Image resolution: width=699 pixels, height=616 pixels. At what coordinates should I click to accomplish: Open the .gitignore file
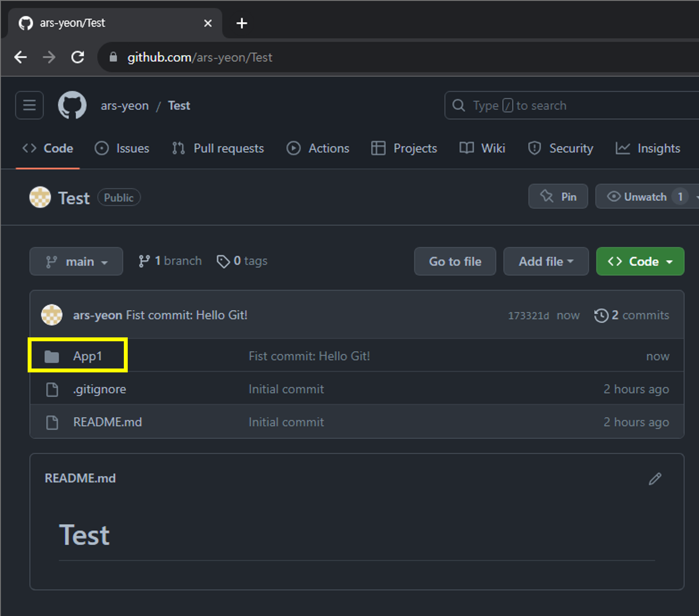click(x=100, y=389)
